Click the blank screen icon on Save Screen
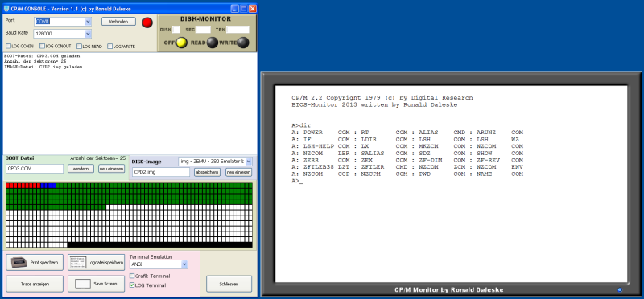 coord(83,284)
